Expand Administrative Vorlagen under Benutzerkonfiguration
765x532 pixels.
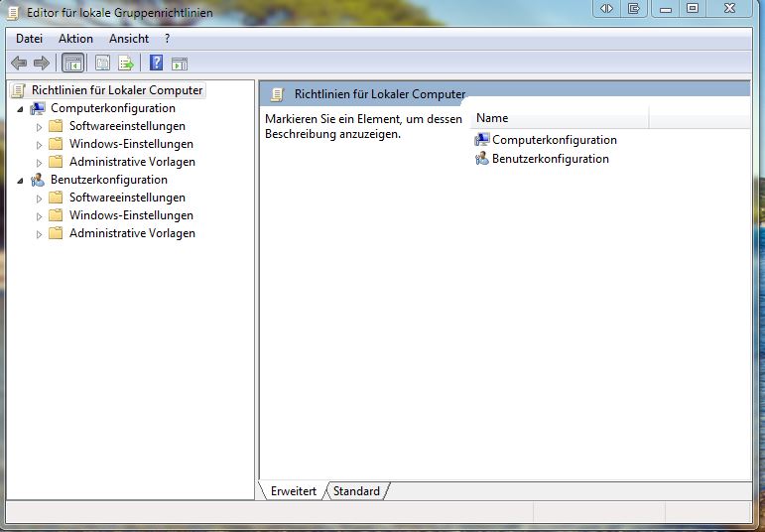click(39, 234)
